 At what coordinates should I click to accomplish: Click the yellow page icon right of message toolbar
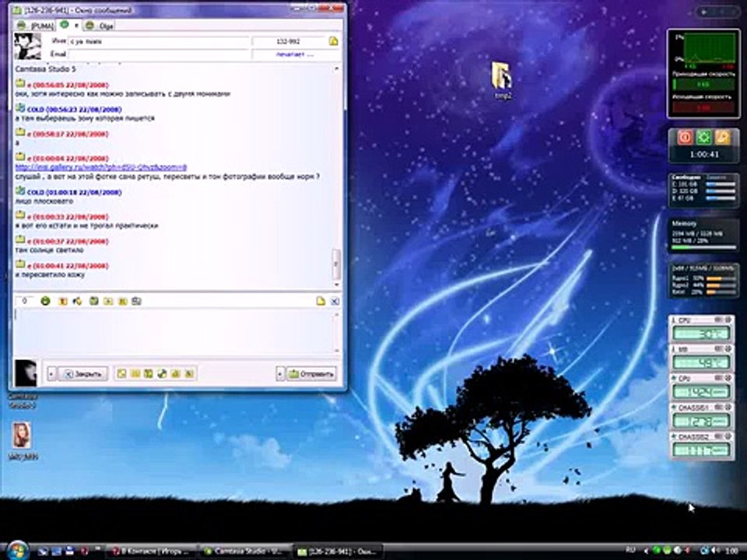pos(321,301)
